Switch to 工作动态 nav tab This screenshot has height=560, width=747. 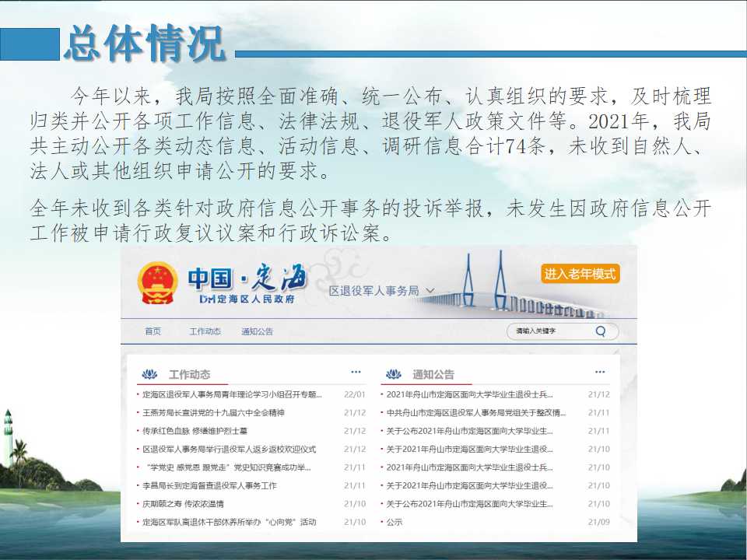point(205,331)
